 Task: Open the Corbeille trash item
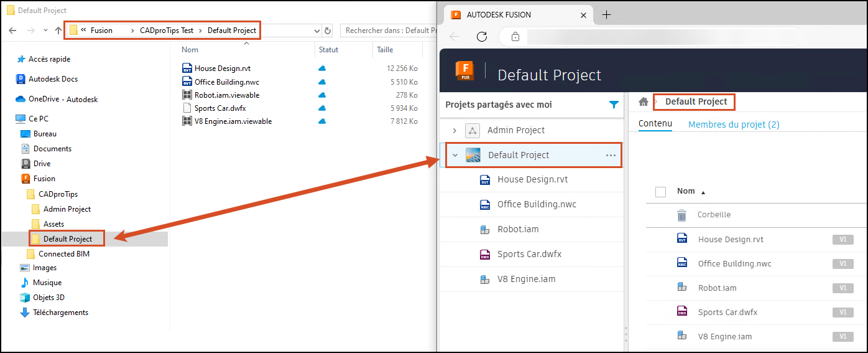714,215
